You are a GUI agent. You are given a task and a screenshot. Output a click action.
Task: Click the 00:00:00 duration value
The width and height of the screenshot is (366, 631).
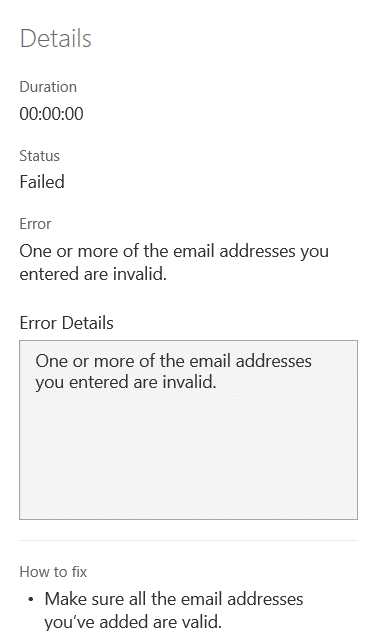(x=52, y=114)
